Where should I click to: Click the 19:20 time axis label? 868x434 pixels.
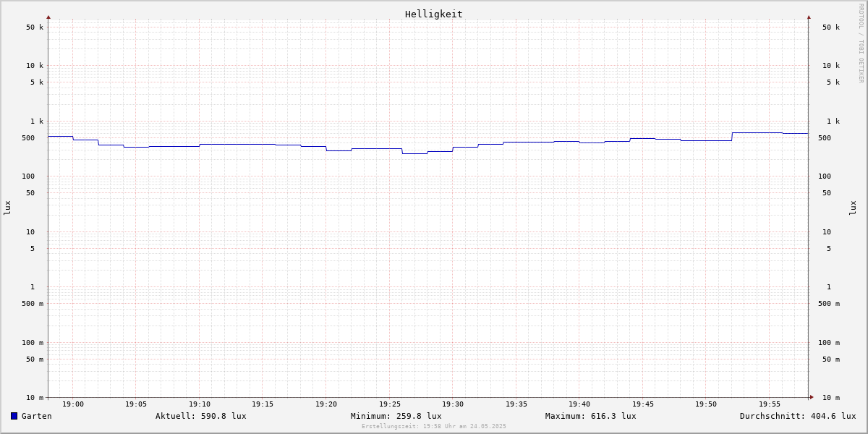point(326,404)
